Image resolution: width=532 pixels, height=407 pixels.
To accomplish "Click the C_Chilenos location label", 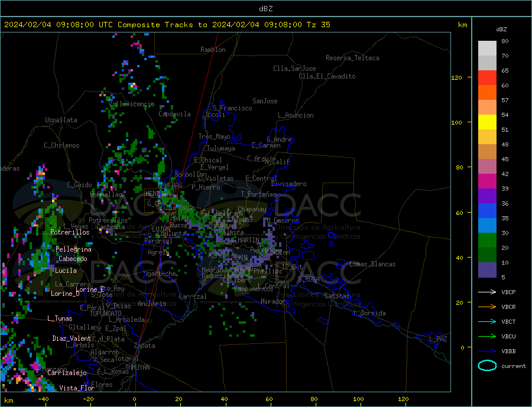I will coord(61,145).
